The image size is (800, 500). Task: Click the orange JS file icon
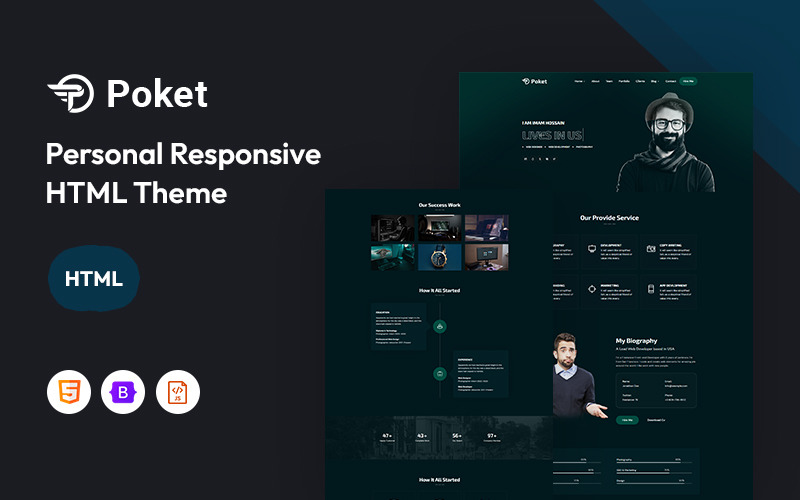click(177, 392)
